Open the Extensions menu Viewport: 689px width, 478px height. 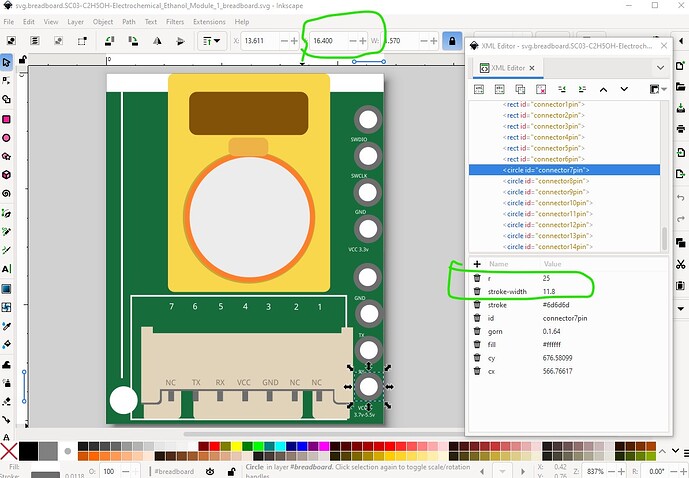pyautogui.click(x=209, y=21)
